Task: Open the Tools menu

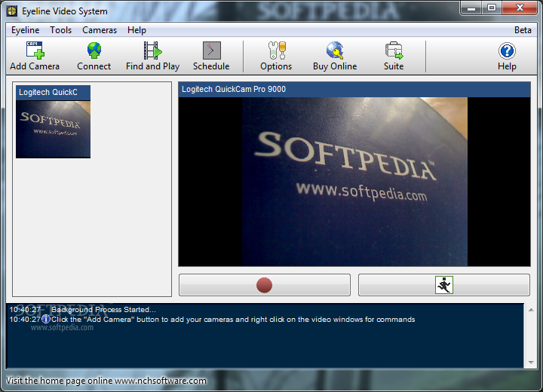Action: (x=60, y=30)
